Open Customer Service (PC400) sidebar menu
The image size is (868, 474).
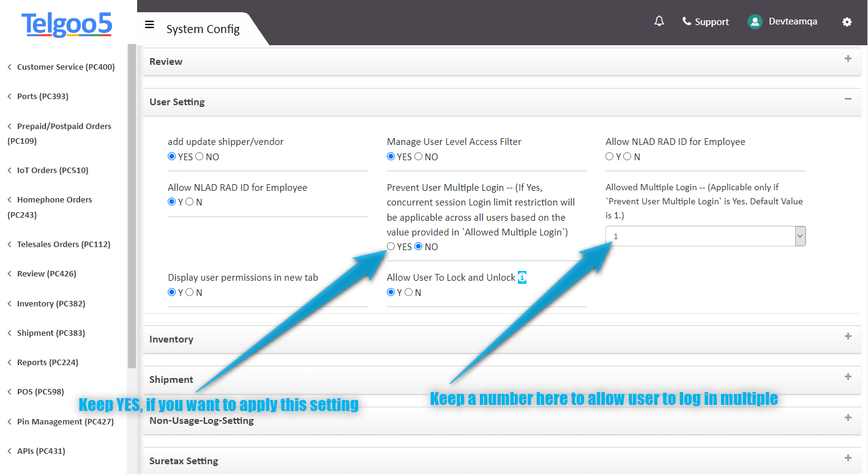[65, 67]
